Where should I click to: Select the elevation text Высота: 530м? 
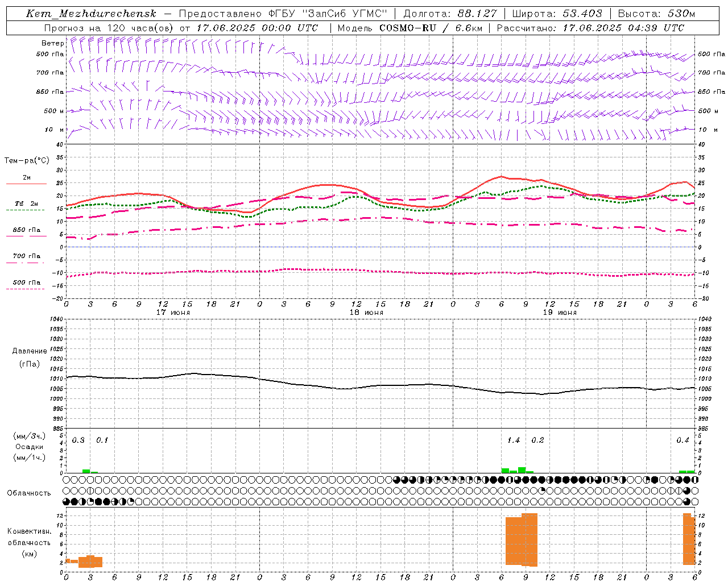(x=656, y=14)
